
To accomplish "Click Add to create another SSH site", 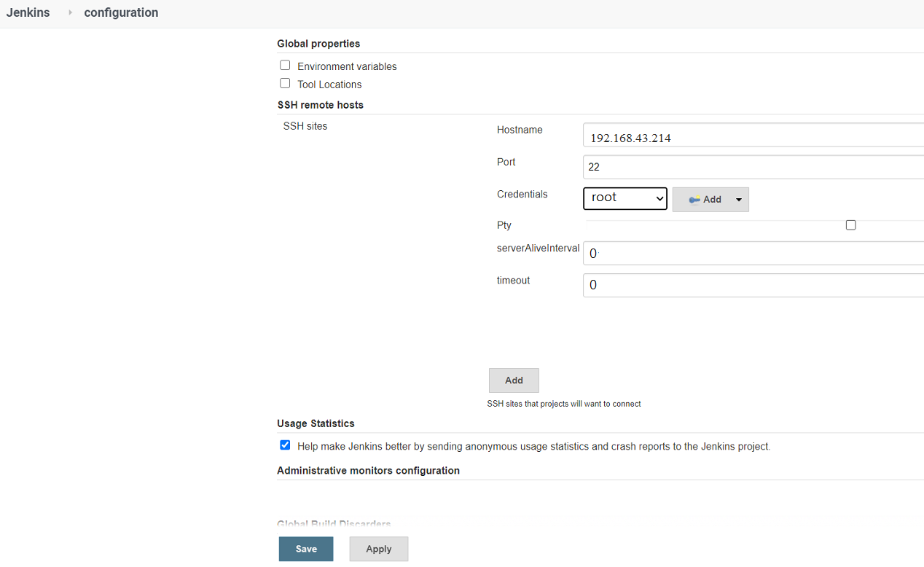I will pos(513,380).
